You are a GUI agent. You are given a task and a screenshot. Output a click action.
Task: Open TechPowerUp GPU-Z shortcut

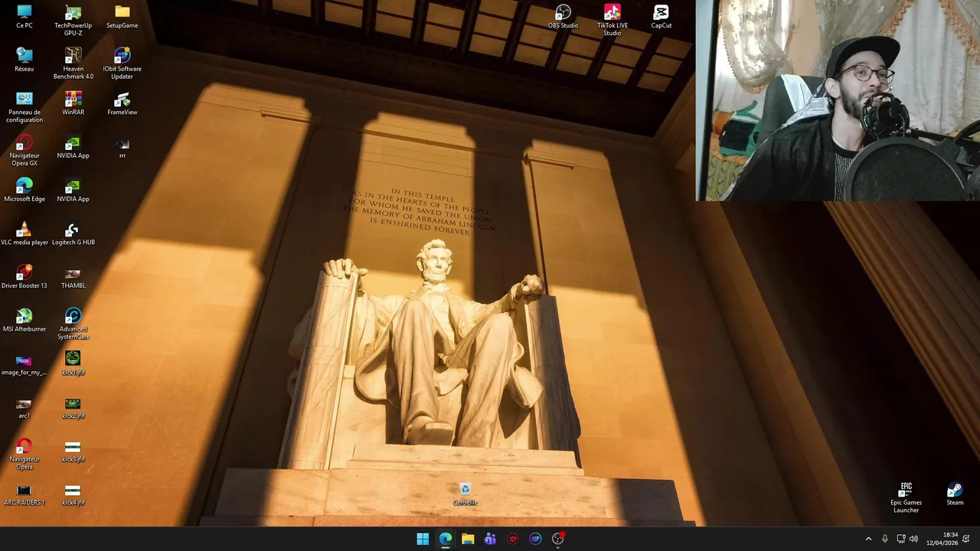(73, 21)
